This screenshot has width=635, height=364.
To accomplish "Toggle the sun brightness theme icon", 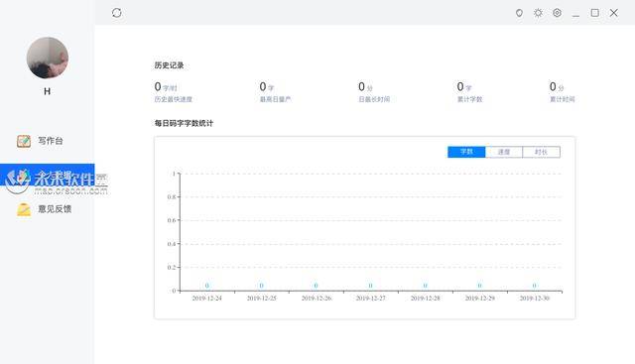I will tap(538, 13).
